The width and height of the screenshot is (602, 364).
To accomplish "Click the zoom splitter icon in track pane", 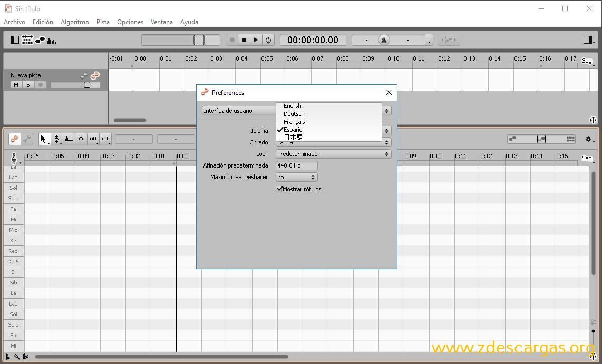I will [x=593, y=120].
